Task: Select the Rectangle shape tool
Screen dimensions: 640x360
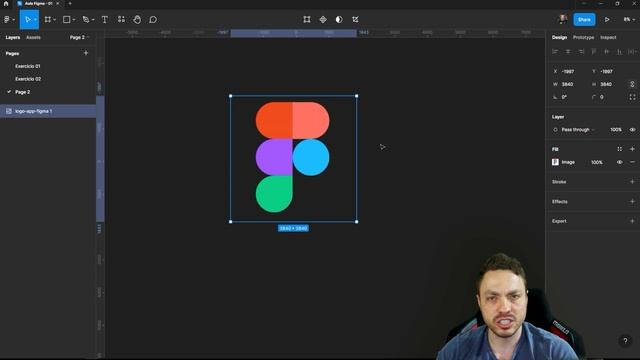Action: [66, 20]
